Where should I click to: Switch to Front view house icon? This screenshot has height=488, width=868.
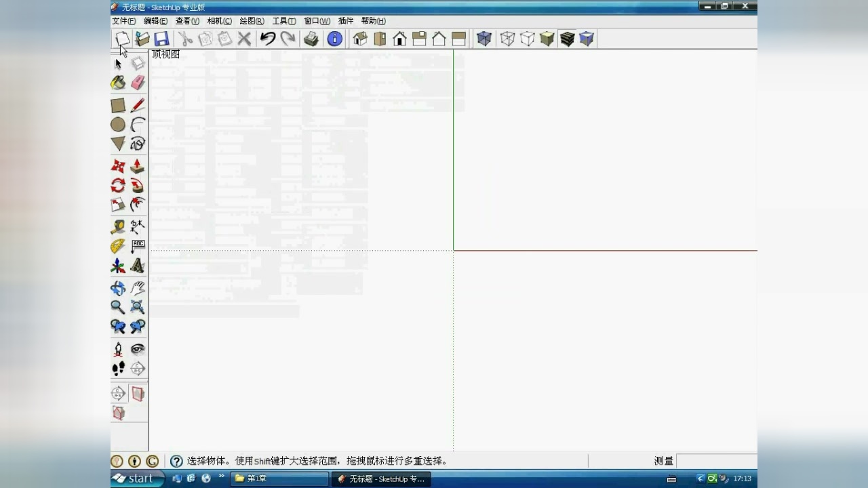tap(399, 39)
